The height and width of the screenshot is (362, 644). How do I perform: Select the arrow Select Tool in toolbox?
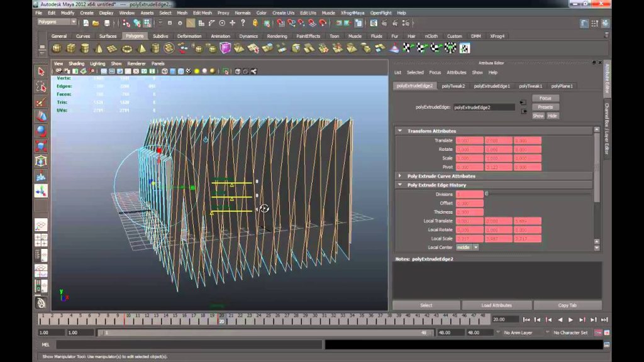(41, 72)
